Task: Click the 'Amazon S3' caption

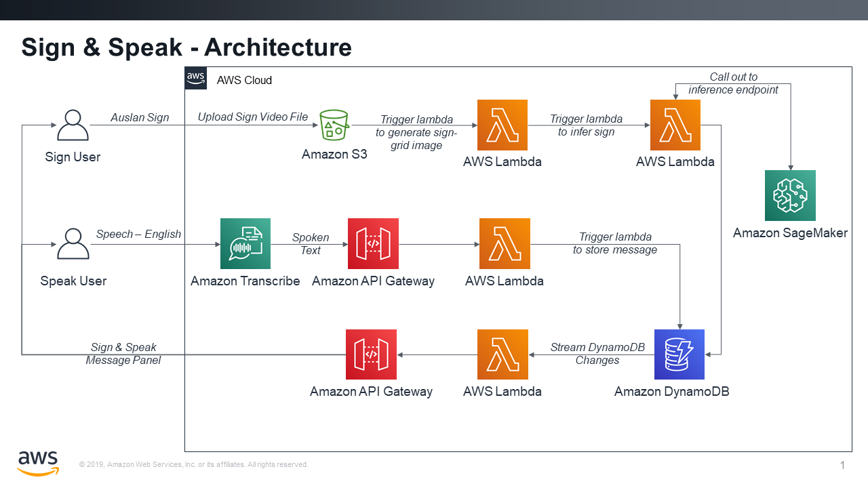Action: coord(334,155)
